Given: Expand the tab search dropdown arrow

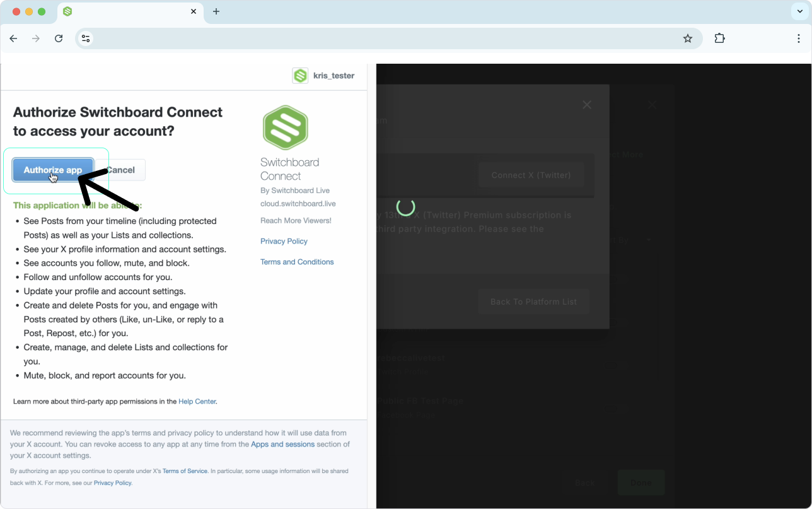Looking at the screenshot, I should tap(800, 11).
